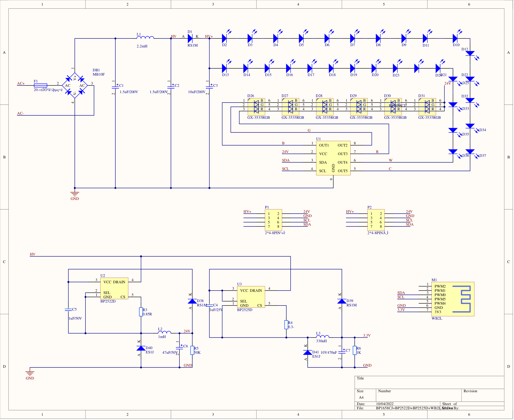
Task: Select LED D2 in the top string
Action: (x=224, y=39)
